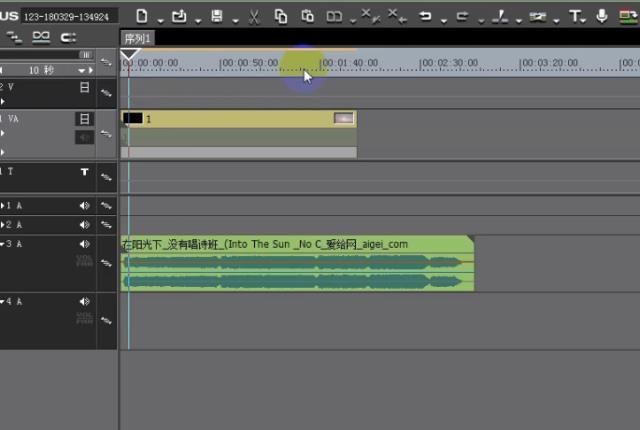Click the Undo arrow icon

coord(425,16)
